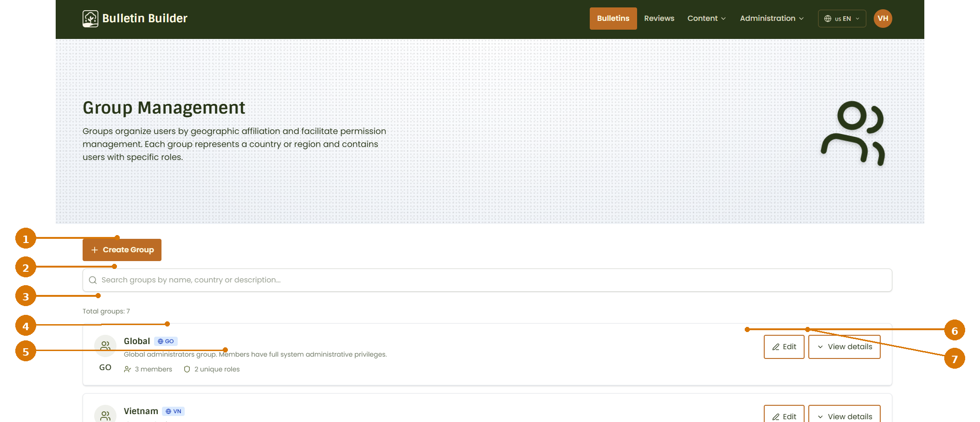Click the Global administrators group description

coord(255,355)
